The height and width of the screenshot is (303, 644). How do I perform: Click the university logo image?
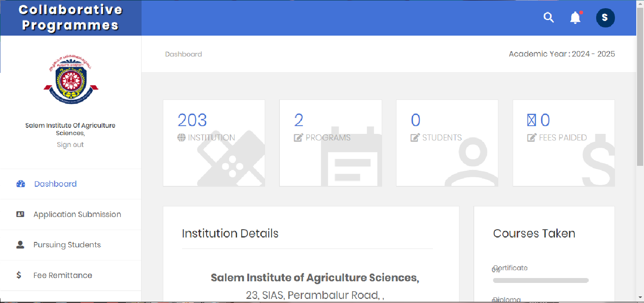tap(71, 79)
